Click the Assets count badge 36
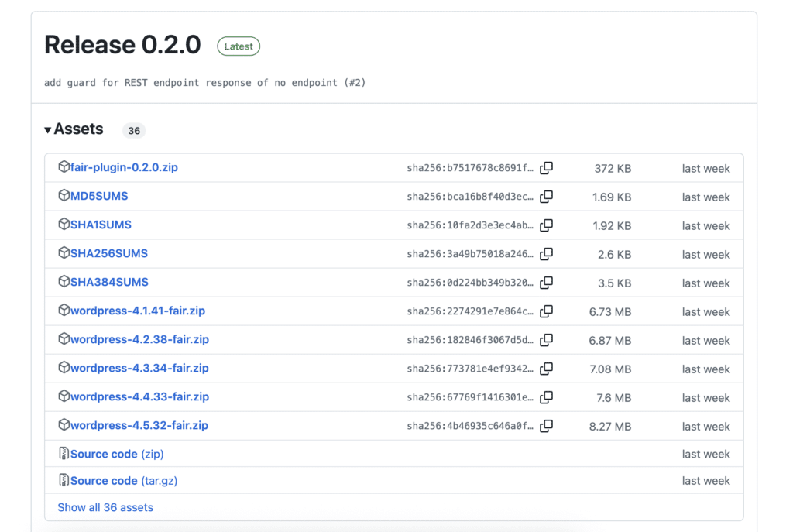 click(133, 130)
